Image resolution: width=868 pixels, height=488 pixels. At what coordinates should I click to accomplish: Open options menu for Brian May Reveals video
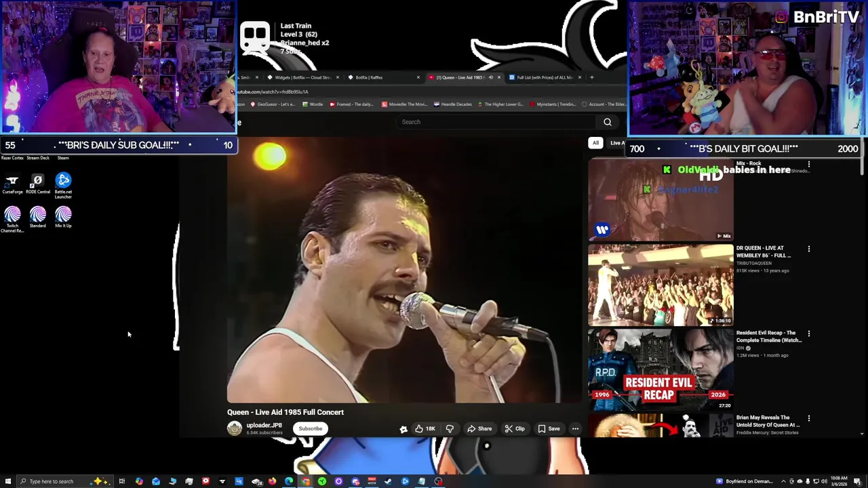(808, 418)
